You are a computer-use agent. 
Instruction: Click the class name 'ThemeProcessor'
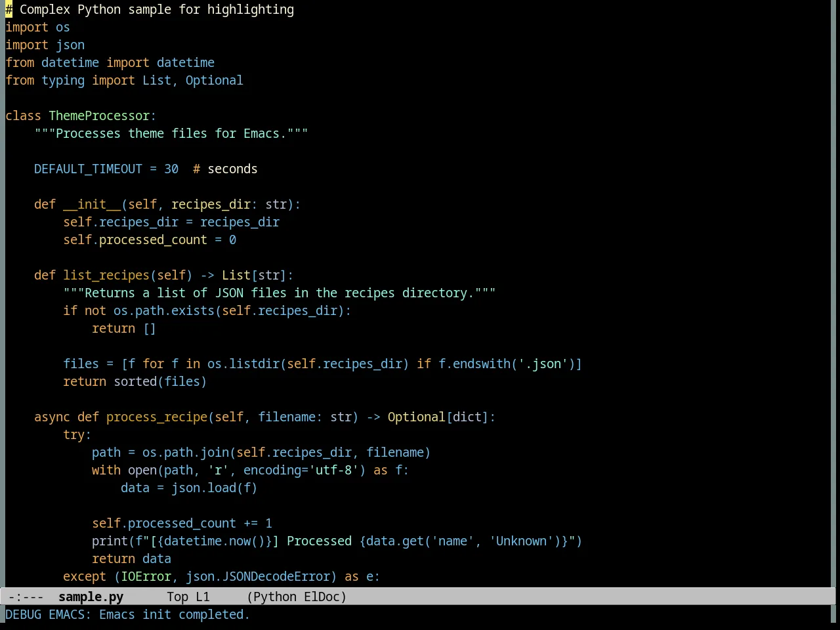(x=99, y=115)
